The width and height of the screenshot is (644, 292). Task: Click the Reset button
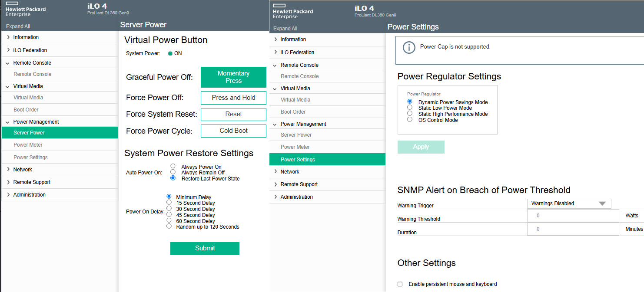tap(233, 114)
